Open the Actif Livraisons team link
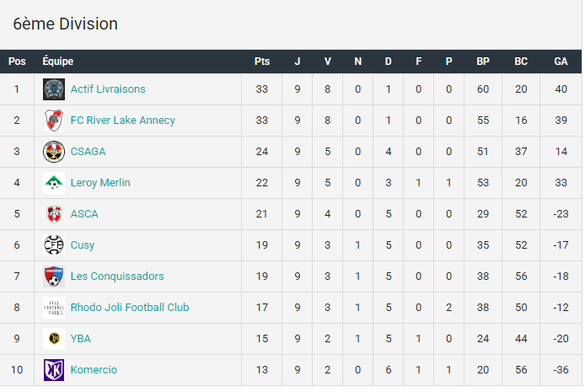585x392 pixels. pos(108,89)
